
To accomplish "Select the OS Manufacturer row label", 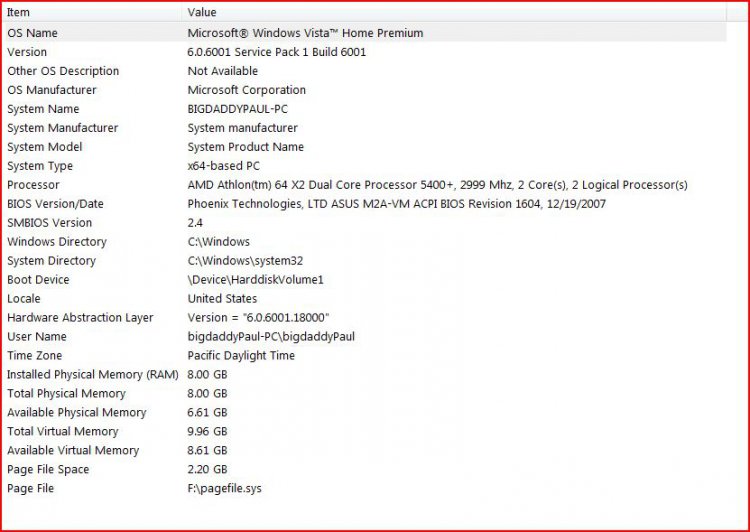I will (52, 90).
